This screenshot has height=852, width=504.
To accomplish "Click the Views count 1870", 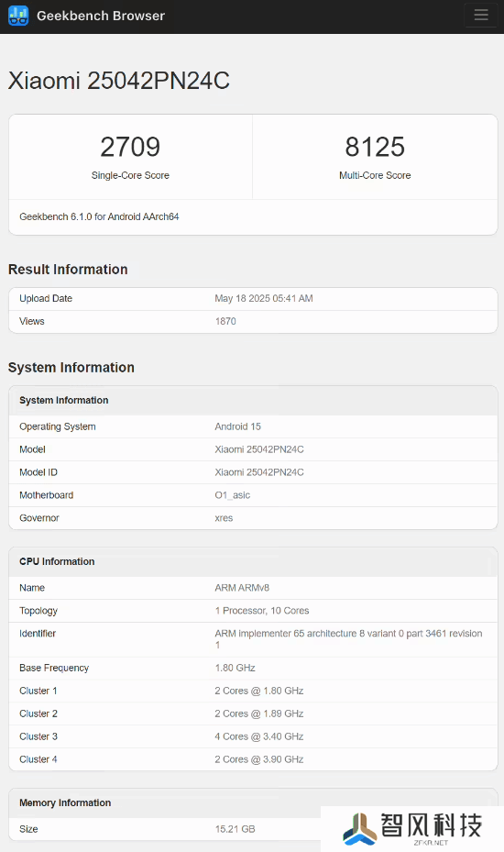I will coord(225,321).
